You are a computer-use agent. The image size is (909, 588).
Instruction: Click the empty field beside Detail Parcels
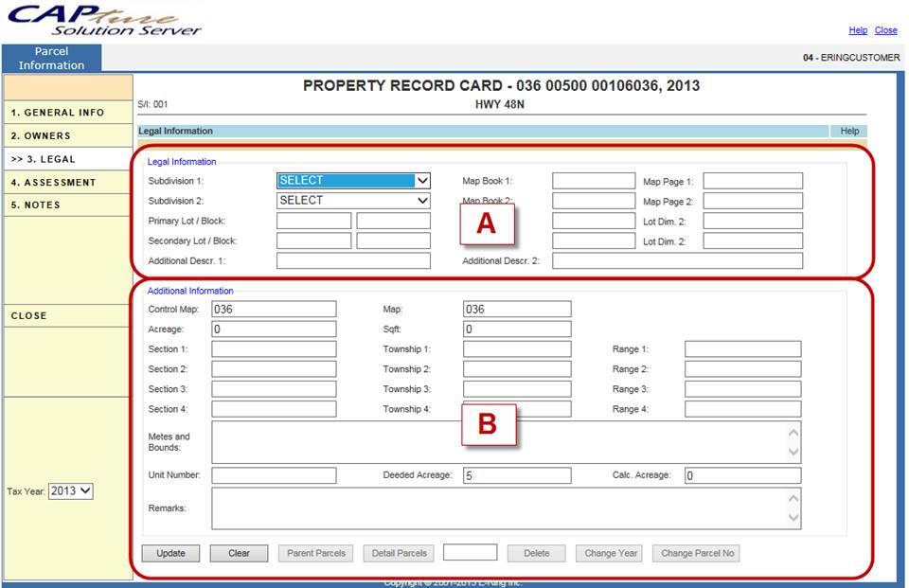point(471,552)
